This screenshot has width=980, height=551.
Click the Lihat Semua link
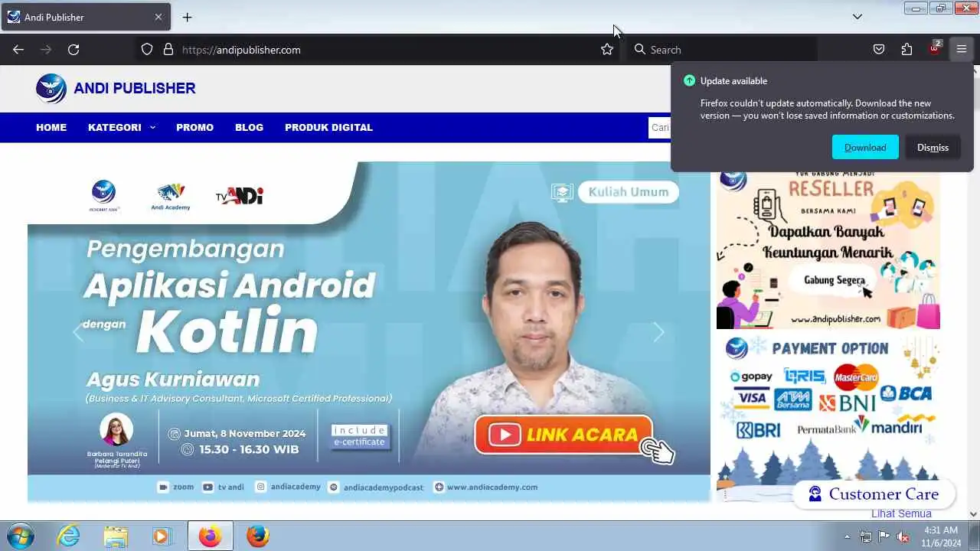click(901, 514)
